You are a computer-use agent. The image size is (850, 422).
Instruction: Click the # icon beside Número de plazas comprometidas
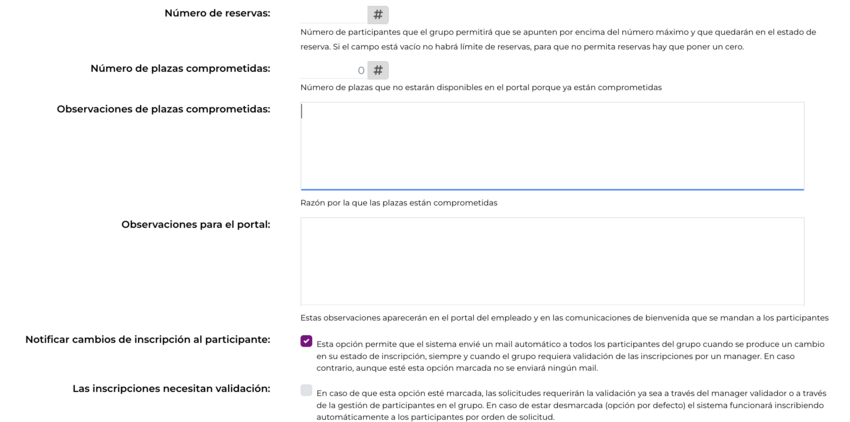[x=378, y=70]
